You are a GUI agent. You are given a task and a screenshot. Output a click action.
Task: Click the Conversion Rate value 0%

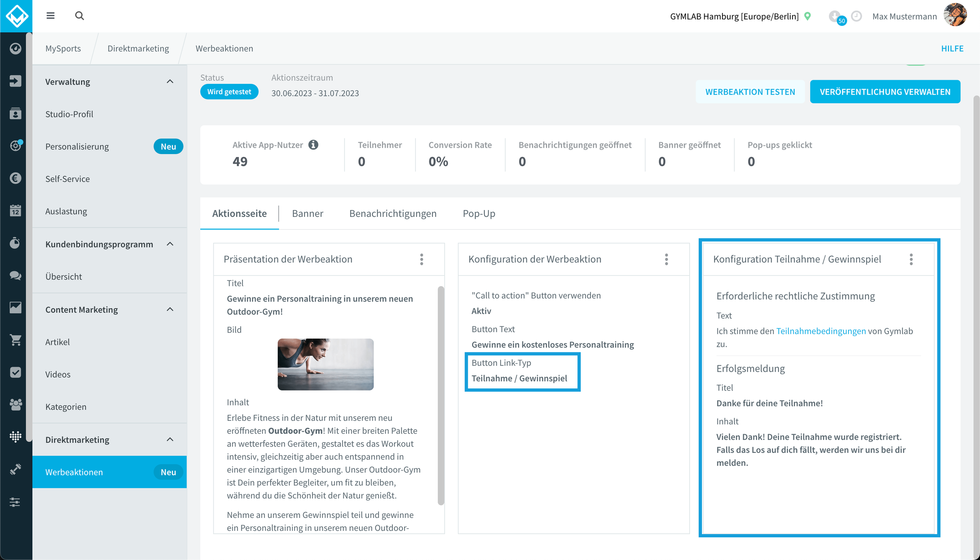coord(438,161)
